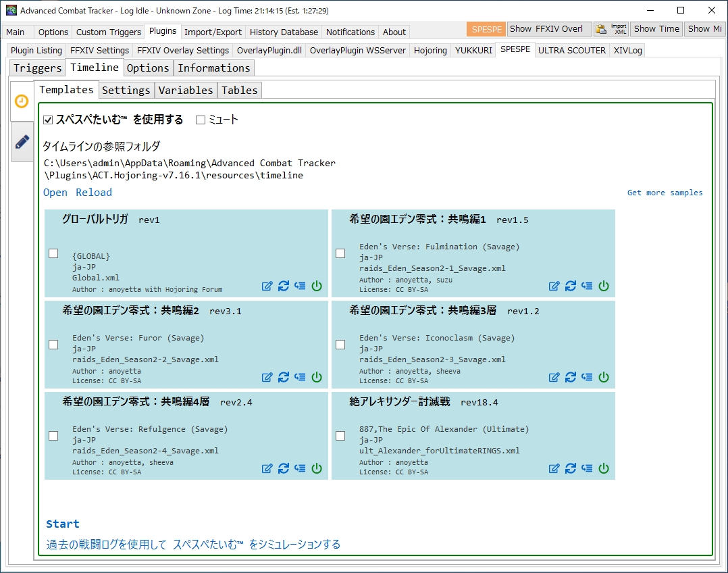The height and width of the screenshot is (573, 728).
Task: Click the Global.xml file name text
Action: tap(96, 278)
